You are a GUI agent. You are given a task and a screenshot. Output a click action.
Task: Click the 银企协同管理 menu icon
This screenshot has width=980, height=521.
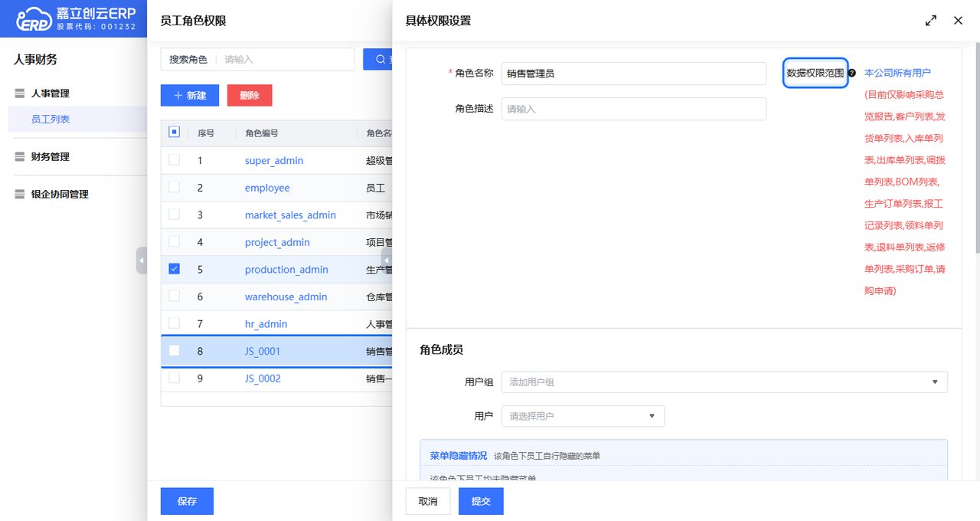(21, 195)
